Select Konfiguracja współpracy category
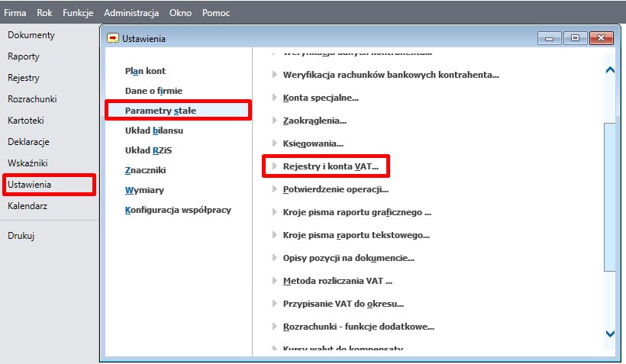Screen dimensions: 626x364 click(x=178, y=210)
